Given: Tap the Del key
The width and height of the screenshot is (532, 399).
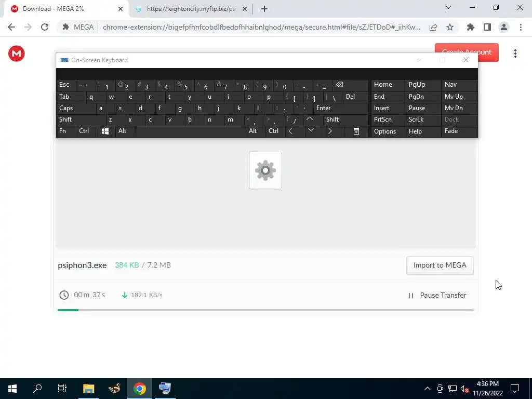Looking at the screenshot, I should (x=355, y=97).
